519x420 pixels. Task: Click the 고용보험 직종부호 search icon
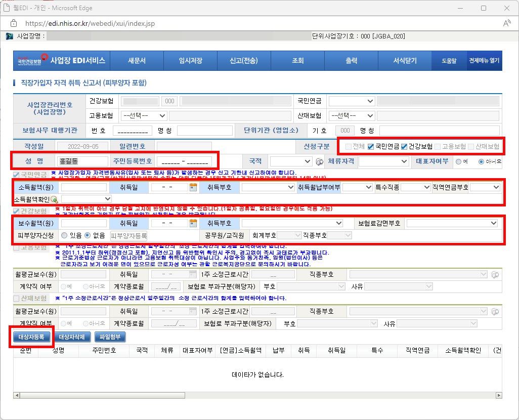click(495, 275)
